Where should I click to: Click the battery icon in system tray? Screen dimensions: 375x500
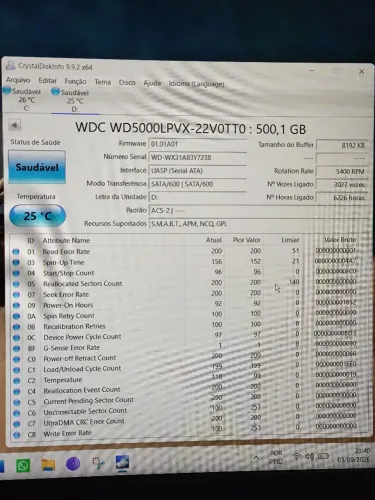(x=323, y=456)
